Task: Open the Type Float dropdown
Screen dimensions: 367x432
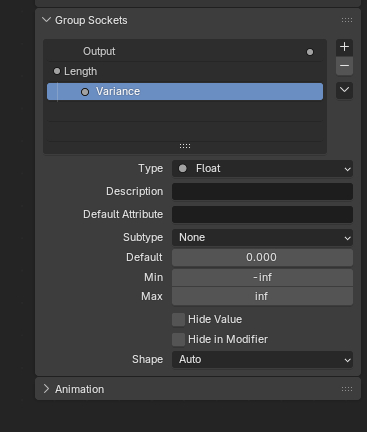Action: (x=262, y=169)
